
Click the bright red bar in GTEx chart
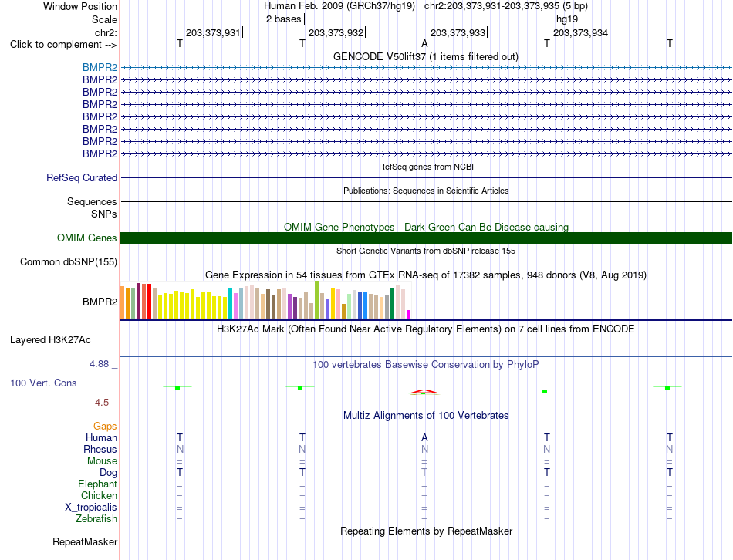click(149, 301)
